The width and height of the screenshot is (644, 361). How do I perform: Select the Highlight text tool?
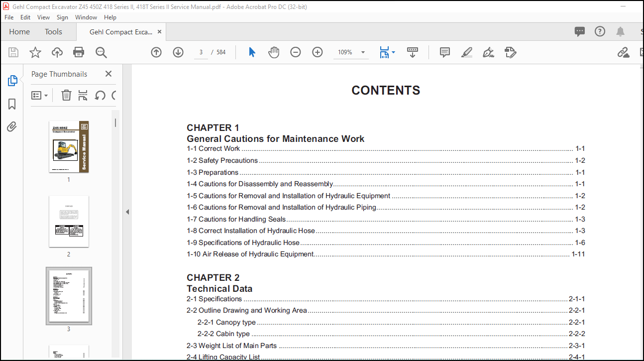click(467, 52)
